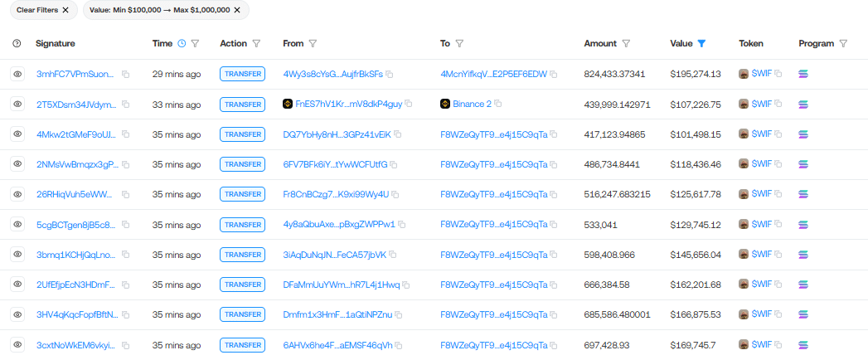Open the Time column filter
The image size is (868, 360).
point(195,43)
